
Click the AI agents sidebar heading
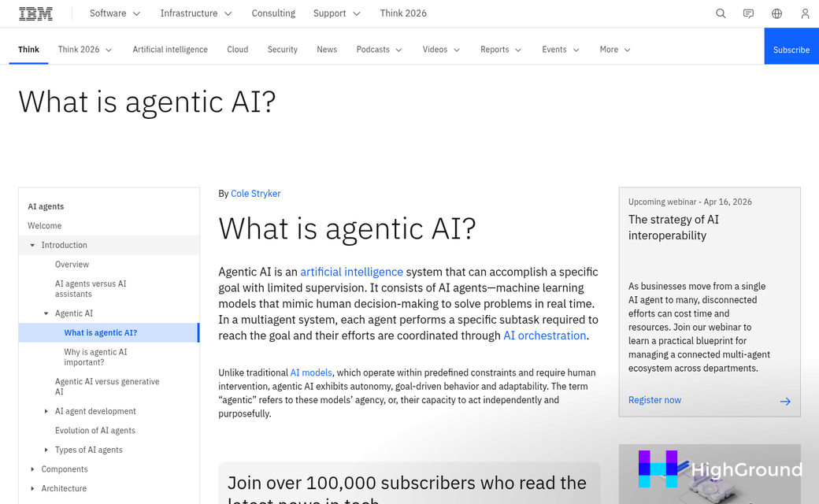(x=46, y=206)
